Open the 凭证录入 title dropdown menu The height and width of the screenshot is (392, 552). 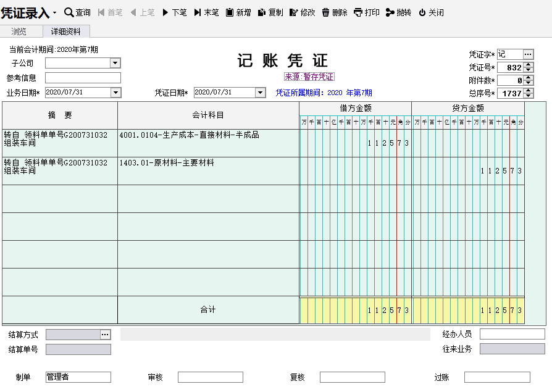tap(54, 13)
